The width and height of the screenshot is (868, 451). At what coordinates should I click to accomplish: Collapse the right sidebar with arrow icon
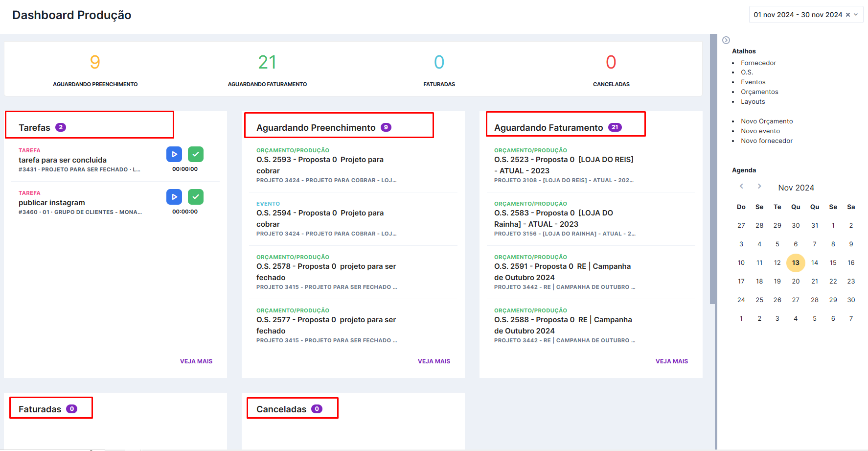tap(726, 40)
